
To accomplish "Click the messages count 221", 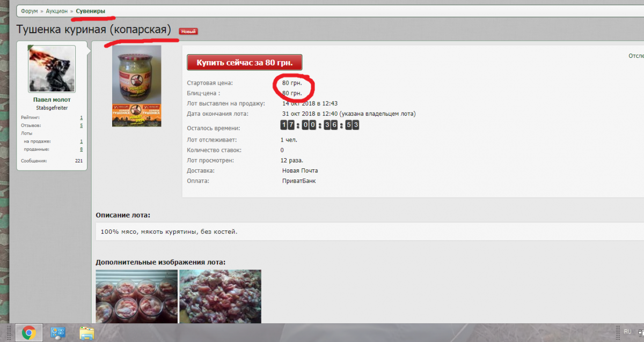I will pyautogui.click(x=79, y=161).
